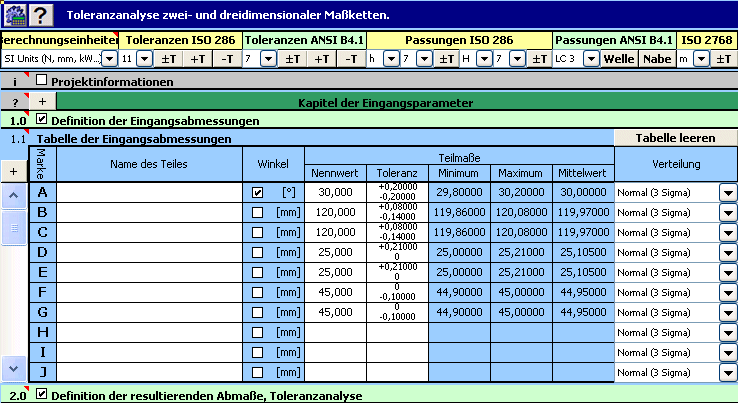The height and width of the screenshot is (403, 738).
Task: Uncheck the Winkel checkbox in row A
Action: click(x=257, y=193)
